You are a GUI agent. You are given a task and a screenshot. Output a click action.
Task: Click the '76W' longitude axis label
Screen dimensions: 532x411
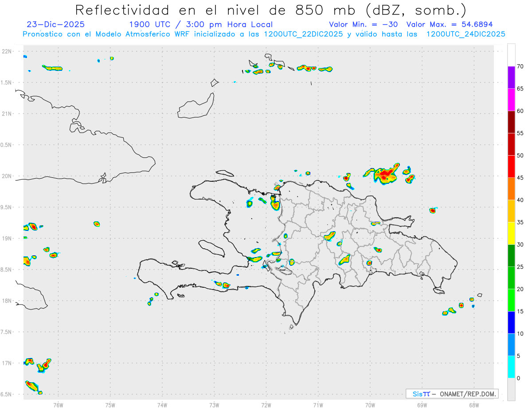(58, 405)
